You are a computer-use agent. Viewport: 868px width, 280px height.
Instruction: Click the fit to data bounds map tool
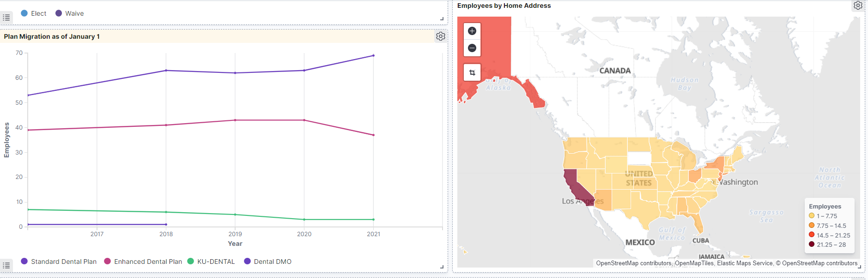(x=472, y=72)
